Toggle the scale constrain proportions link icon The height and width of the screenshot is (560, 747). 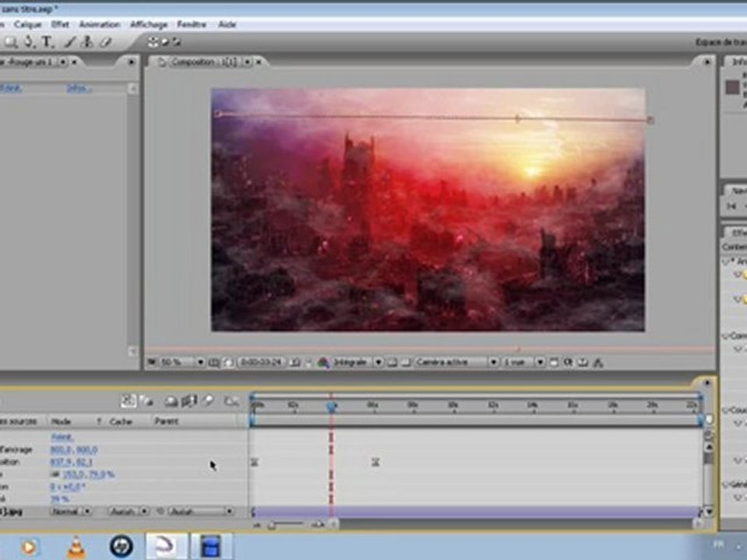(x=55, y=474)
